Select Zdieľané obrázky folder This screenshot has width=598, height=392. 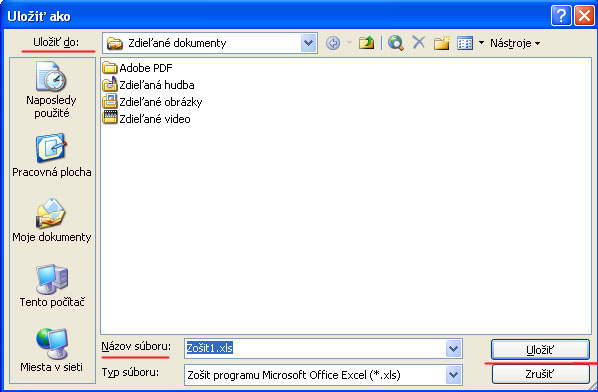coord(152,102)
